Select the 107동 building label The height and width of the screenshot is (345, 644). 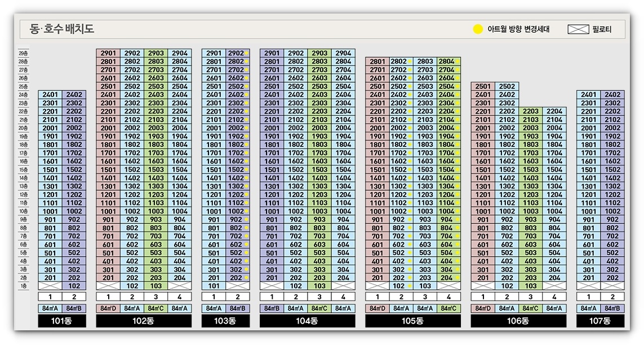601,321
